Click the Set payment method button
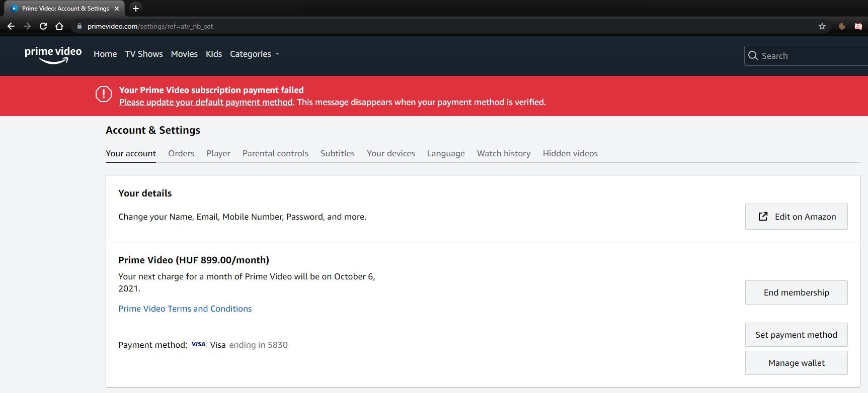This screenshot has width=868, height=393. pyautogui.click(x=797, y=335)
